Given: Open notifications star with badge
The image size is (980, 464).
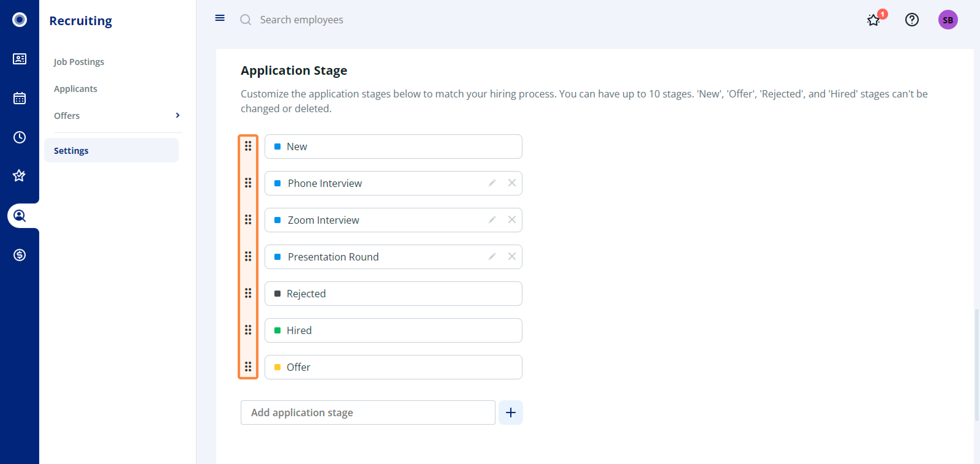Looking at the screenshot, I should click(x=876, y=19).
